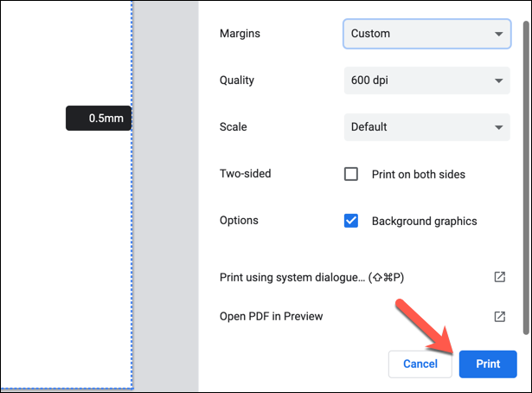Choose 'Print using system dialogue…' option
This screenshot has width=532, height=393.
click(x=311, y=277)
